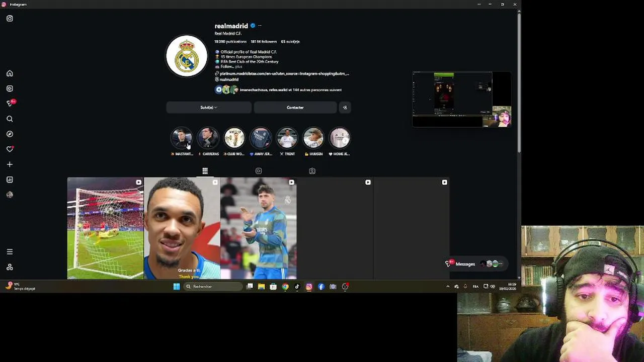Open Facebook from the taskbar

coord(321,287)
